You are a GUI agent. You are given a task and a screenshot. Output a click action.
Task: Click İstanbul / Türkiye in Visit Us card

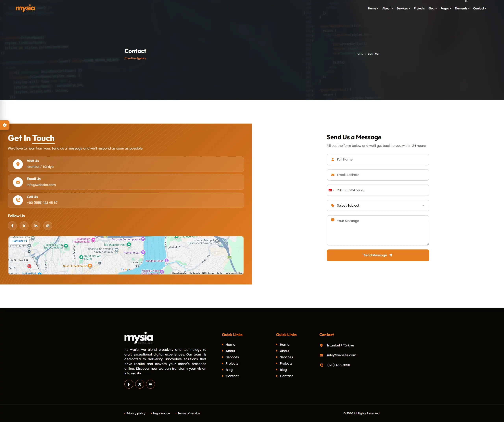[40, 167]
